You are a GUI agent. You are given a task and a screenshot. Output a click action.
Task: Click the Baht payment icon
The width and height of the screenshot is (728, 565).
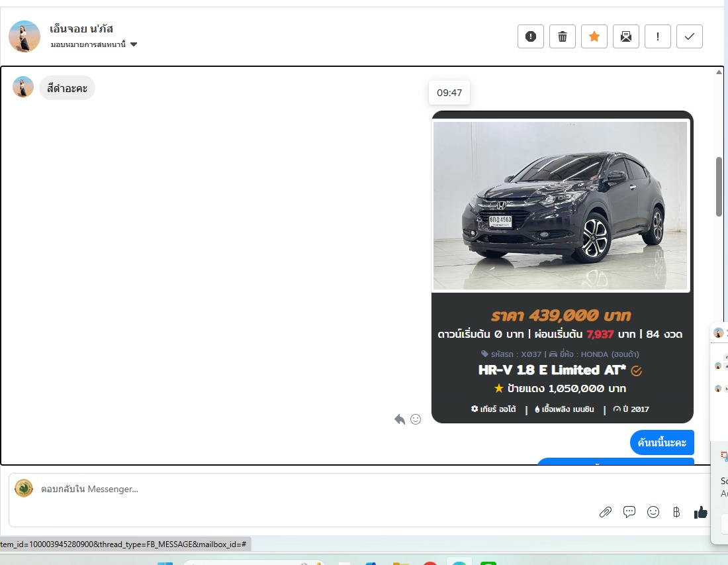click(676, 512)
